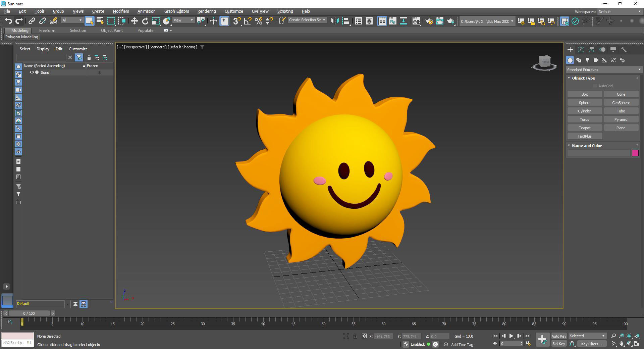Click the TextPlus button
The height and width of the screenshot is (349, 644).
point(585,136)
